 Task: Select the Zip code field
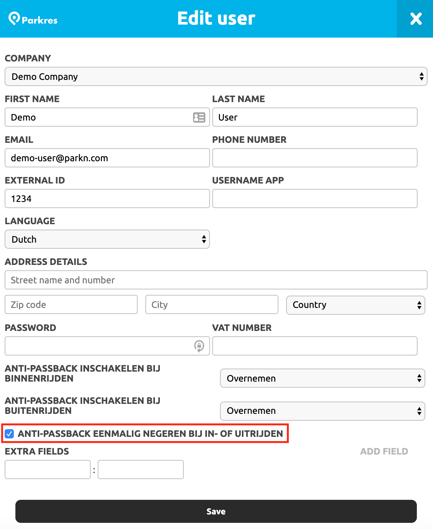pyautogui.click(x=71, y=305)
